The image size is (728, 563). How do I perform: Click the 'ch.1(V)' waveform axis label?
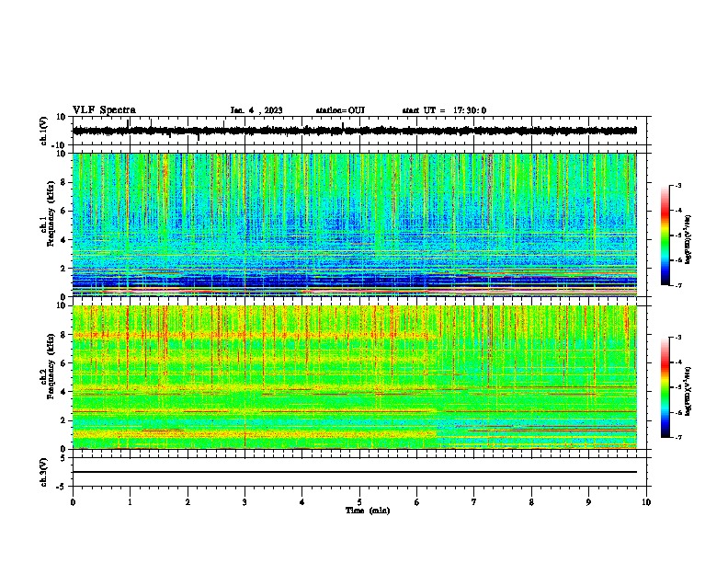click(x=44, y=131)
